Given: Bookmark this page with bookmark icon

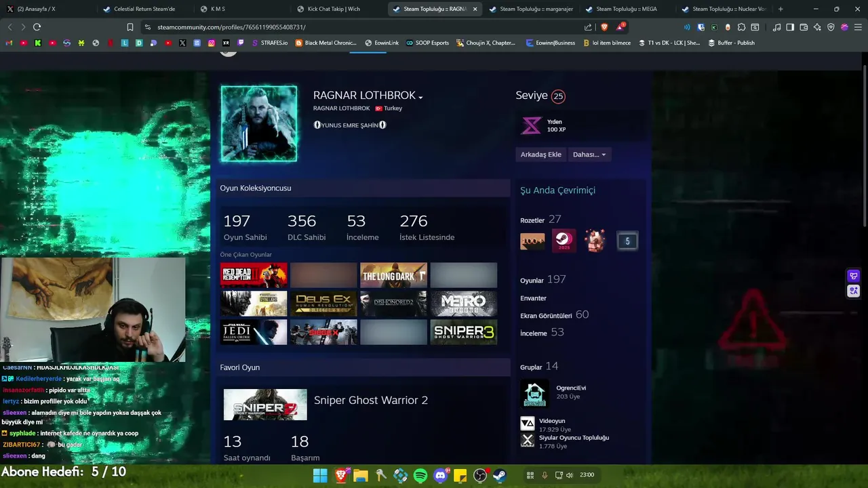Looking at the screenshot, I should [x=130, y=27].
